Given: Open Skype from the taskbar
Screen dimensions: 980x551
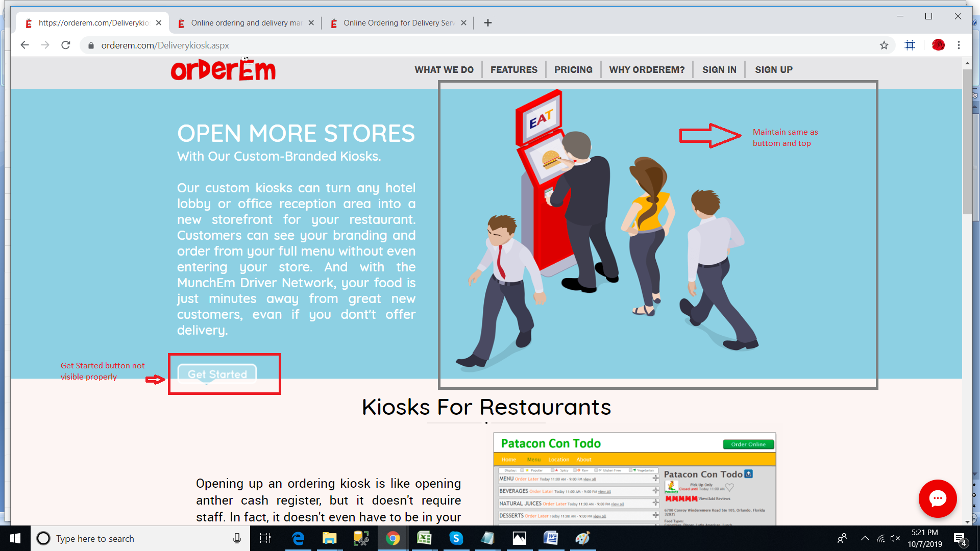Looking at the screenshot, I should click(x=456, y=538).
